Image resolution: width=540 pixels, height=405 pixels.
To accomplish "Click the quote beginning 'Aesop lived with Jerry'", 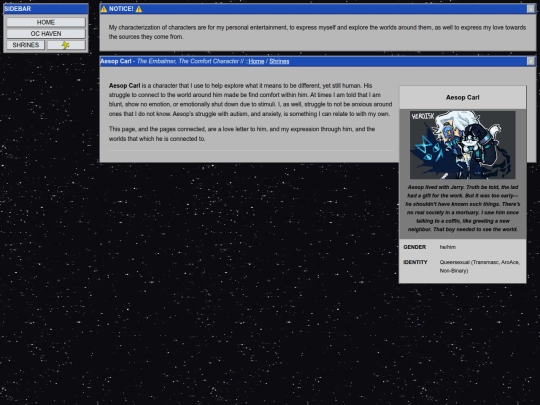I will (x=463, y=208).
